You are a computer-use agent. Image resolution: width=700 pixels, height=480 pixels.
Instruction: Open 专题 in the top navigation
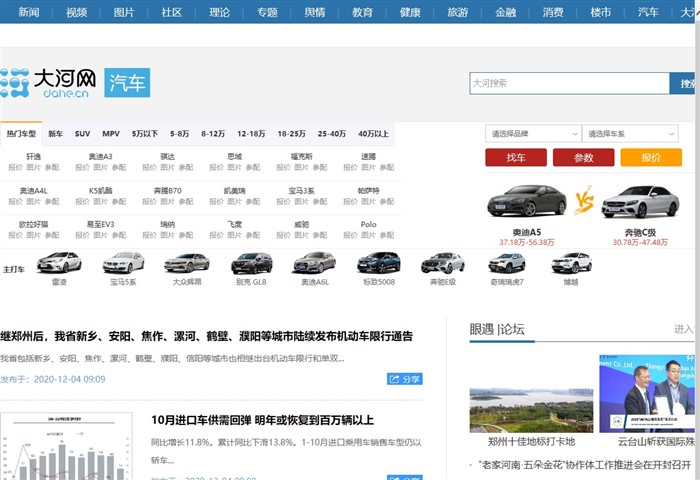click(267, 12)
